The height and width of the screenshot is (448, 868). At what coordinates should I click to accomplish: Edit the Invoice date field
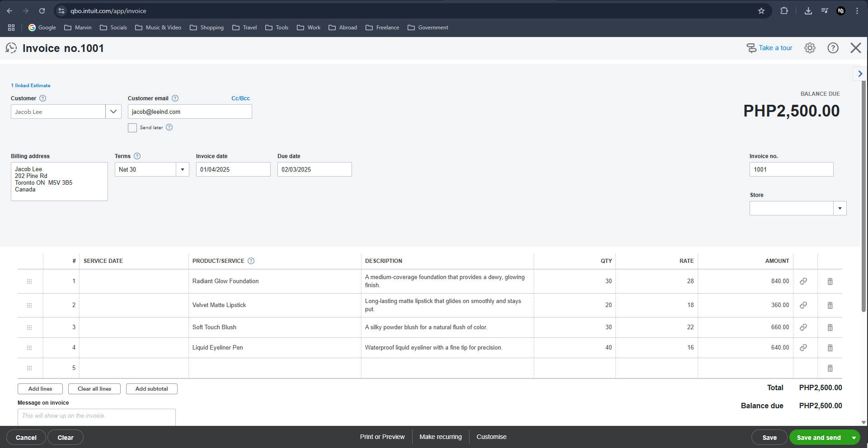click(233, 169)
